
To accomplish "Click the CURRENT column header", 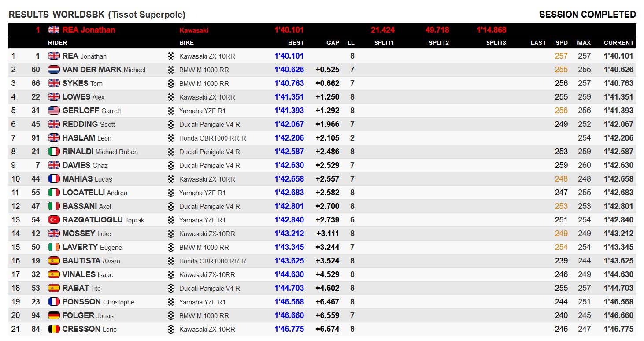I will (x=618, y=43).
